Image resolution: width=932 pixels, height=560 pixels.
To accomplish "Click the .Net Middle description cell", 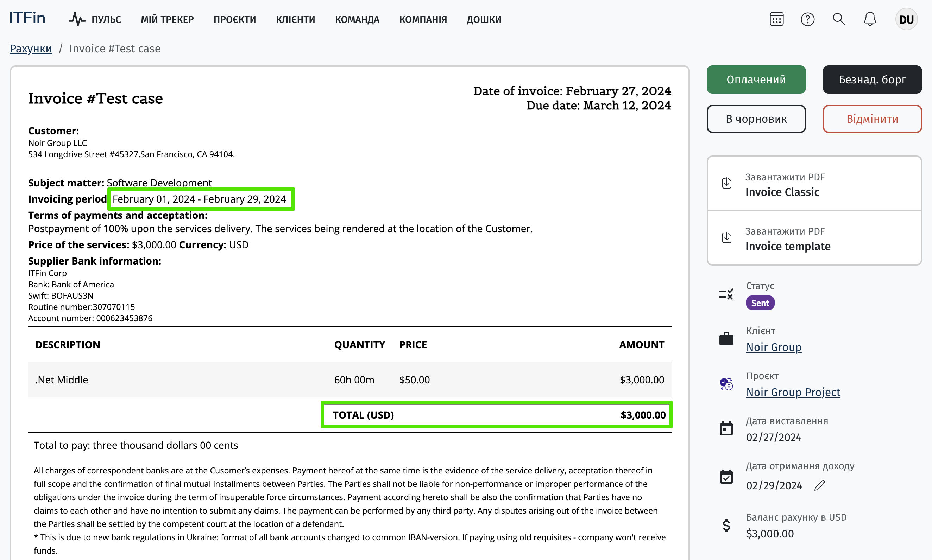I will tap(62, 380).
